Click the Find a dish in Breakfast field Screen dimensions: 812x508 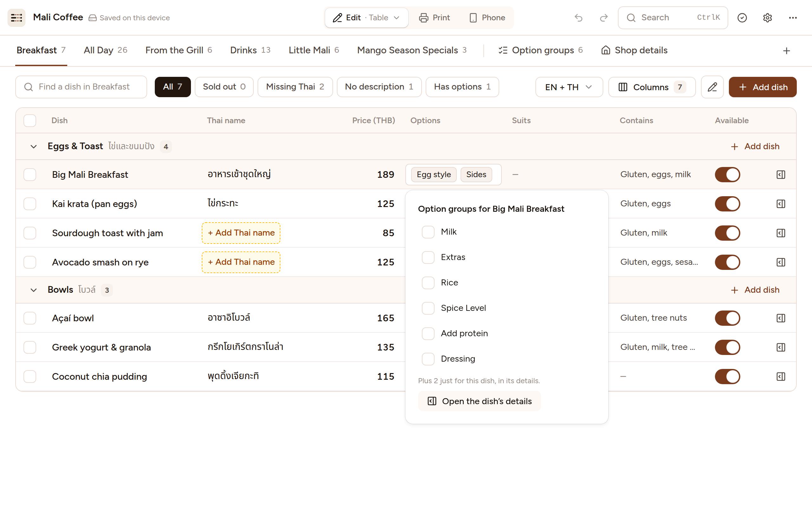pos(81,87)
